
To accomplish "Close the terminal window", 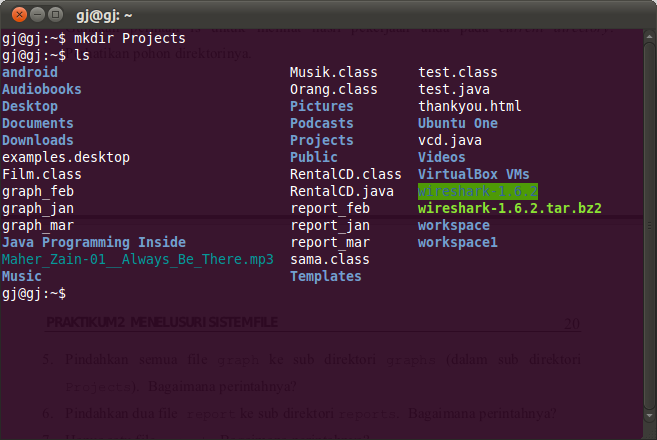I will pos(17,16).
